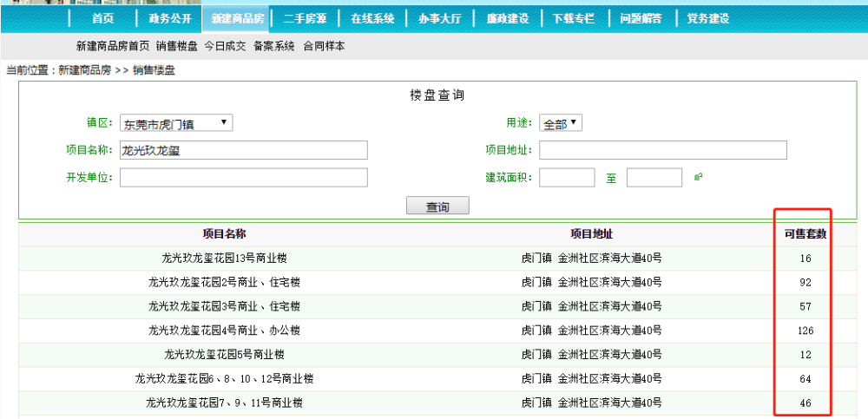Click the 可售套数 column header
Screen dimensions: 868x419
[806, 233]
